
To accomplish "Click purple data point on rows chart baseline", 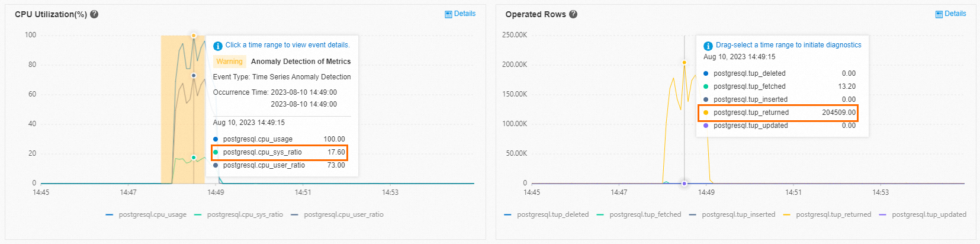I will (684, 184).
